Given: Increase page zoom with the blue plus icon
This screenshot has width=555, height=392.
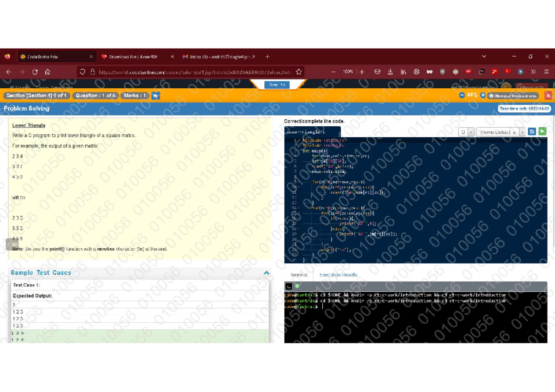Looking at the screenshot, I should pyautogui.click(x=483, y=95).
